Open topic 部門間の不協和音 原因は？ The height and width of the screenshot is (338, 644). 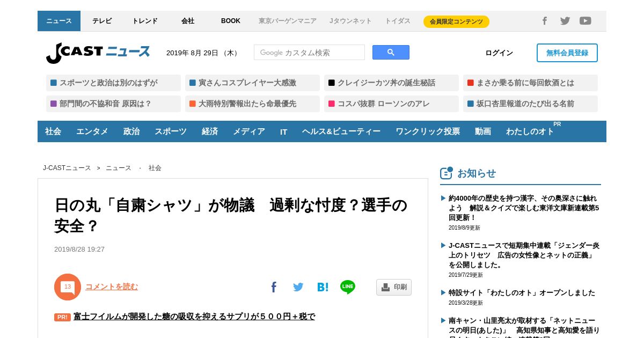(x=113, y=104)
